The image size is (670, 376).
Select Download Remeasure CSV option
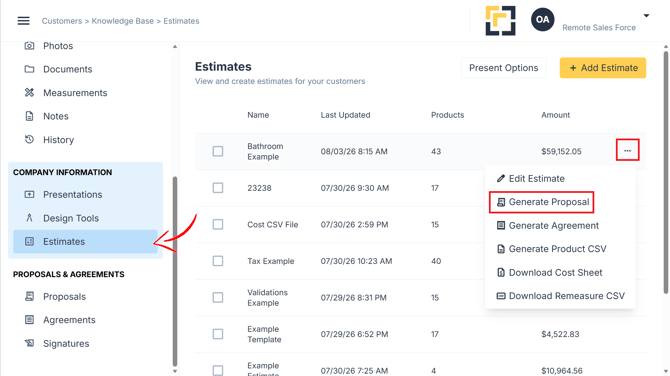coord(560,296)
